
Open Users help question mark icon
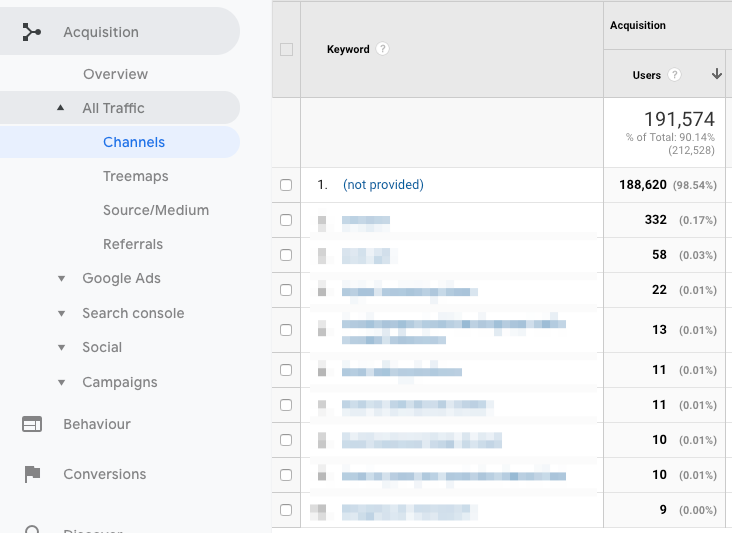click(x=674, y=75)
